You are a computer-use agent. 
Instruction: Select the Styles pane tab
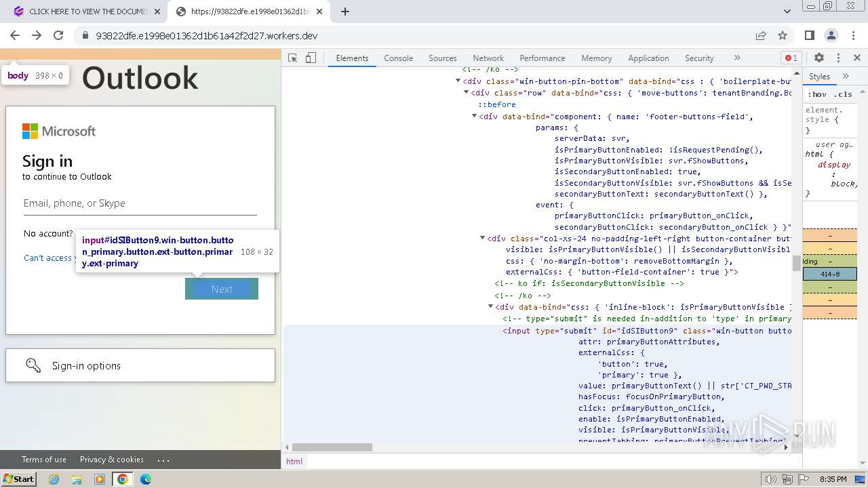point(819,77)
